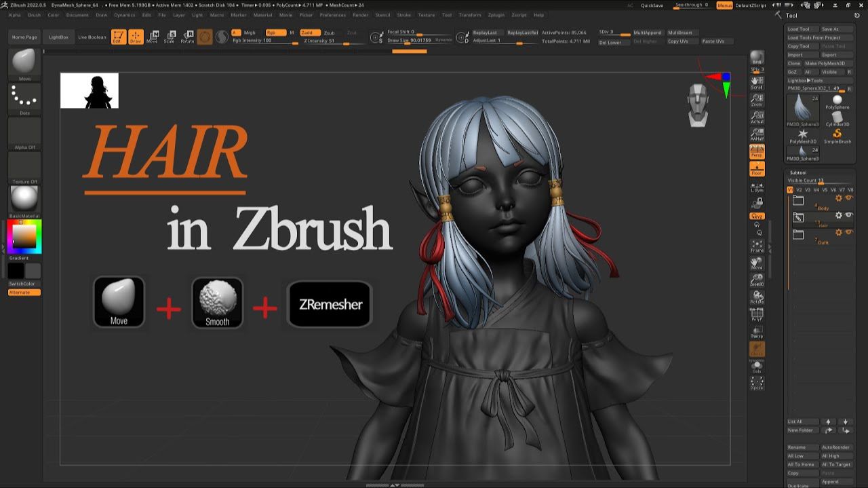This screenshot has height=488, width=868.
Task: Collapse the Subtool panel header
Action: tap(797, 172)
